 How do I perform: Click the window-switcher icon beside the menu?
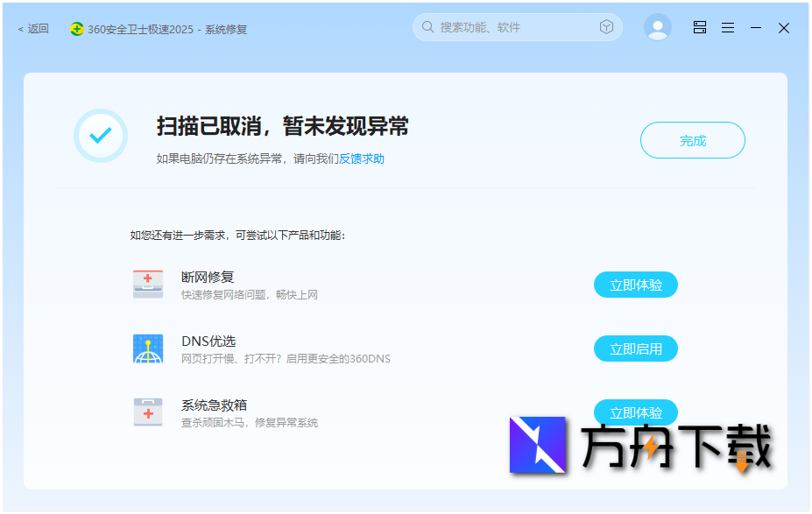(698, 27)
